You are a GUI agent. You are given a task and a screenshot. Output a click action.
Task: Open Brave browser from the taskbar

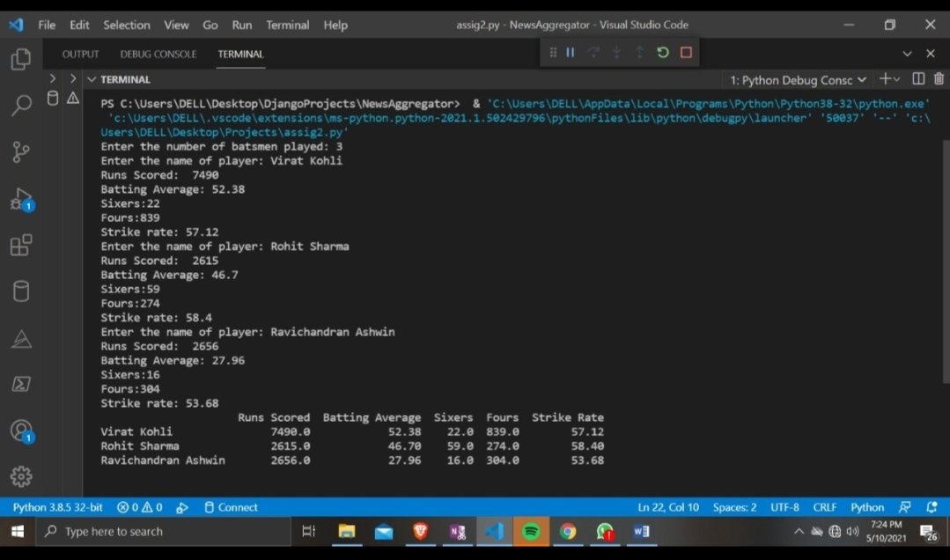point(421,532)
